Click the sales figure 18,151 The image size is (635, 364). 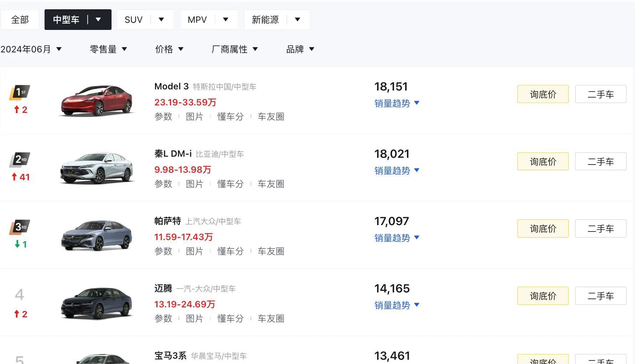tap(391, 87)
